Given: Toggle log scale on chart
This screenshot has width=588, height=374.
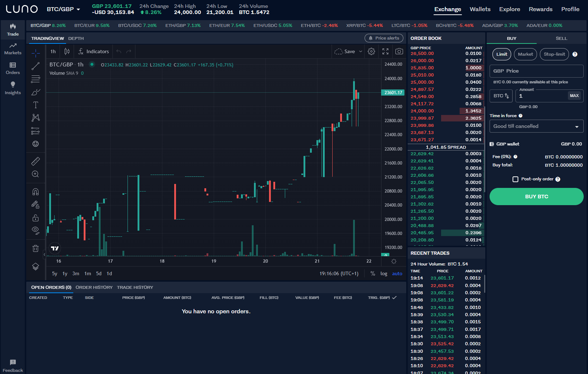Looking at the screenshot, I should click(x=384, y=274).
